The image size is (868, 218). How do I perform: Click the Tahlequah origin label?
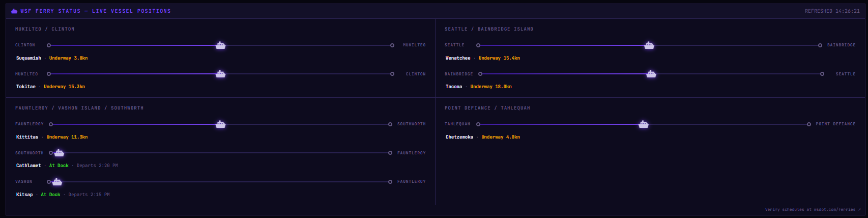click(457, 124)
